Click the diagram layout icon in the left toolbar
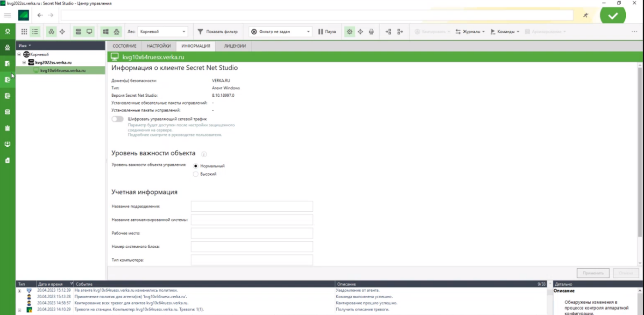Image resolution: width=644 pixels, height=315 pixels. click(62, 32)
